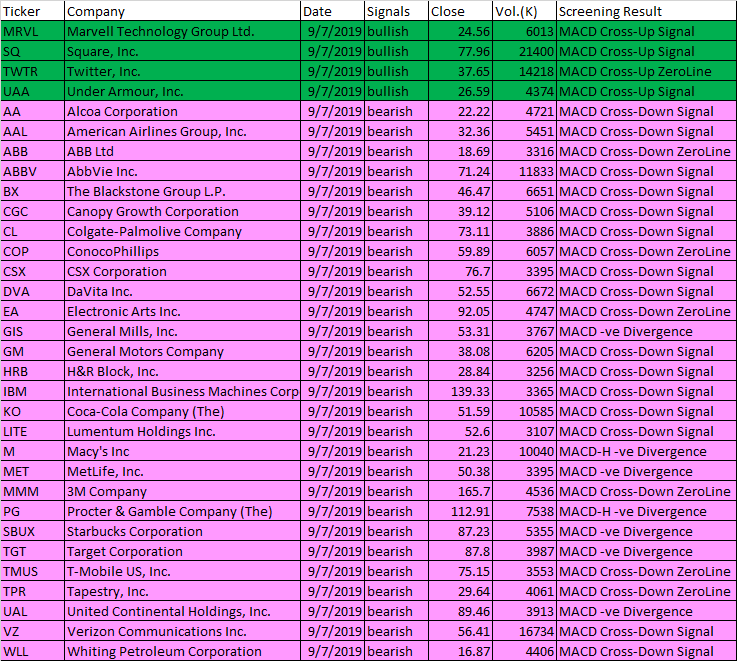Click Marvell Technology Group Ltd. cell
This screenshot has height=661, width=737.
click(182, 31)
